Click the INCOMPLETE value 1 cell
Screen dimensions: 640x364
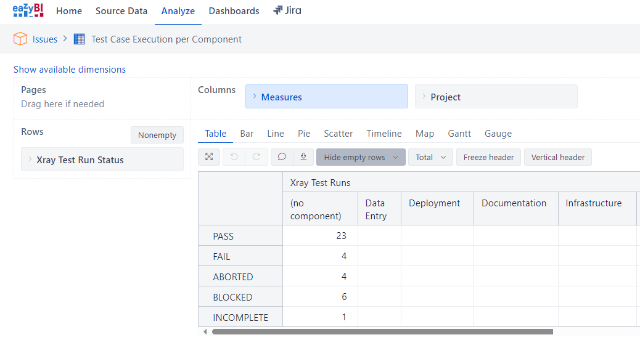coord(321,317)
